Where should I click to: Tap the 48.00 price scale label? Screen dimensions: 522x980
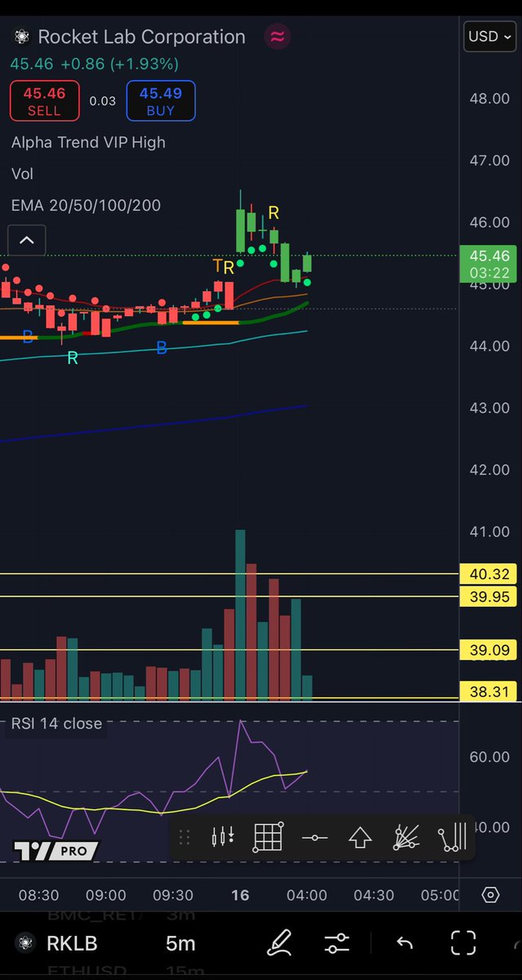pyautogui.click(x=490, y=99)
